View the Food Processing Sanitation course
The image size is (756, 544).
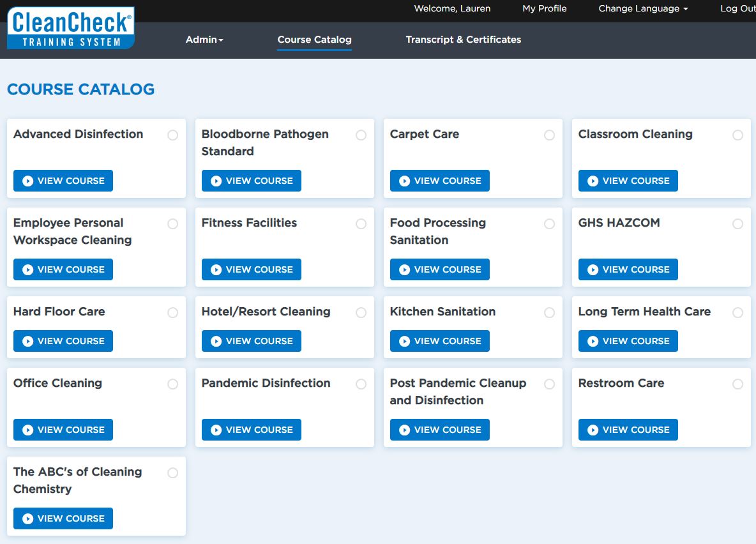tap(440, 269)
